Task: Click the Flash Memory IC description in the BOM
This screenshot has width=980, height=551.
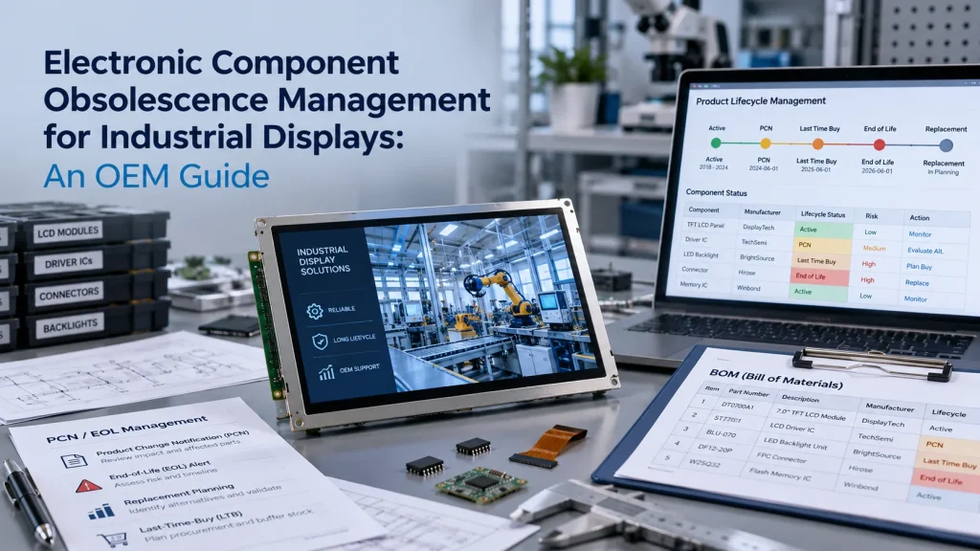Action: pos(780,474)
